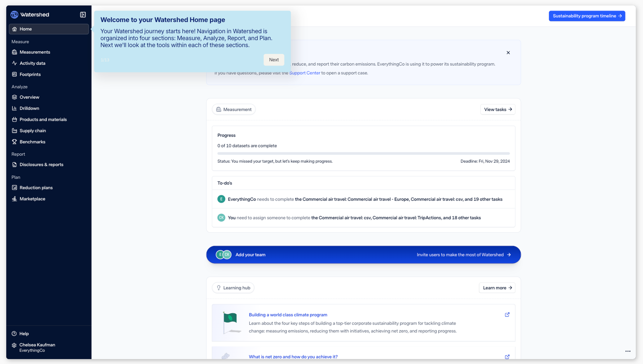
Task: Open the Benchmarks trophy item
Action: coord(32,142)
